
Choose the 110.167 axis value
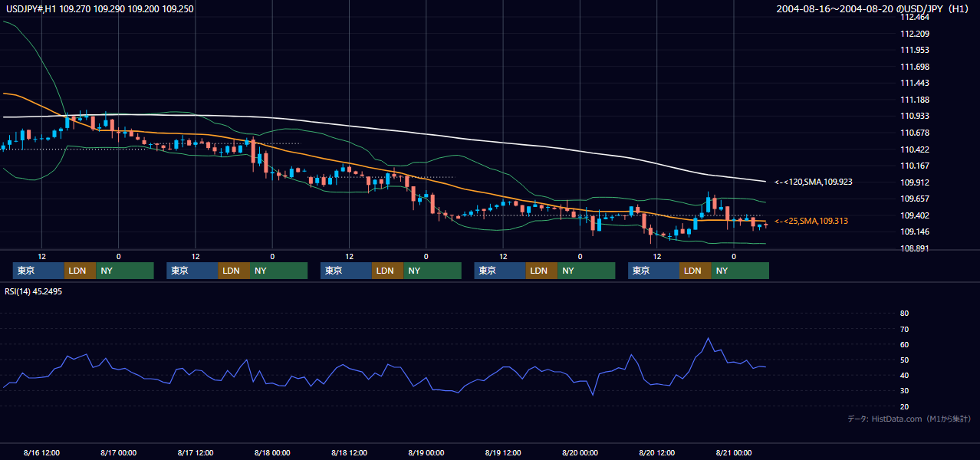click(916, 166)
